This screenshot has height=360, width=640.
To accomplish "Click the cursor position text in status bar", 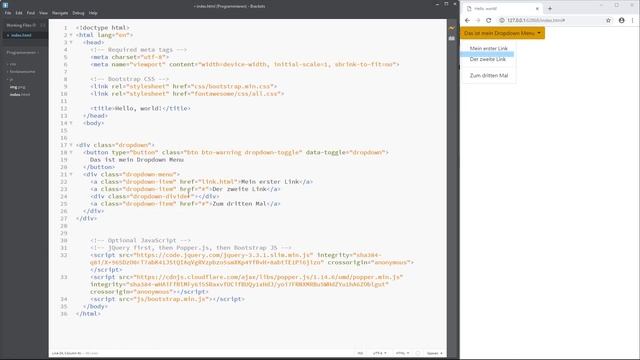I will 66,353.
